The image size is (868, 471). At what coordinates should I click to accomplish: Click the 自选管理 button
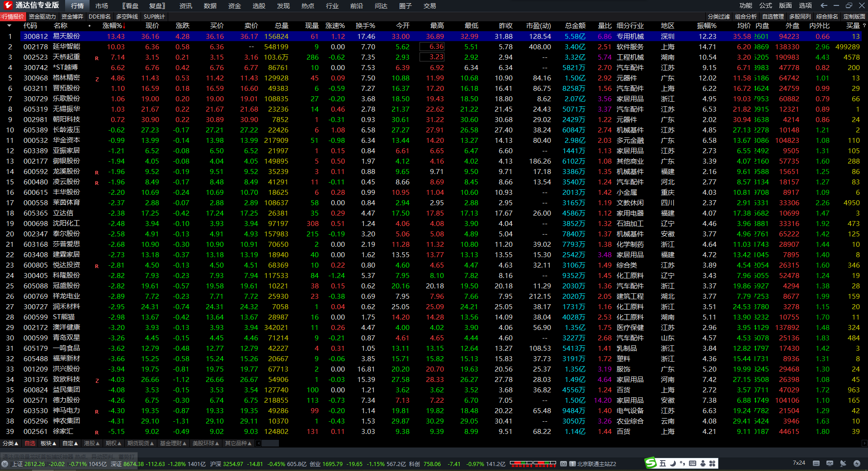773,16
